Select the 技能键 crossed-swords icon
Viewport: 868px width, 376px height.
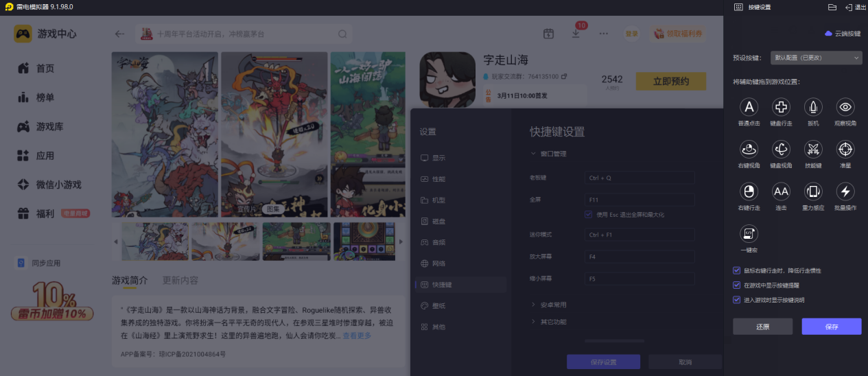(x=813, y=149)
